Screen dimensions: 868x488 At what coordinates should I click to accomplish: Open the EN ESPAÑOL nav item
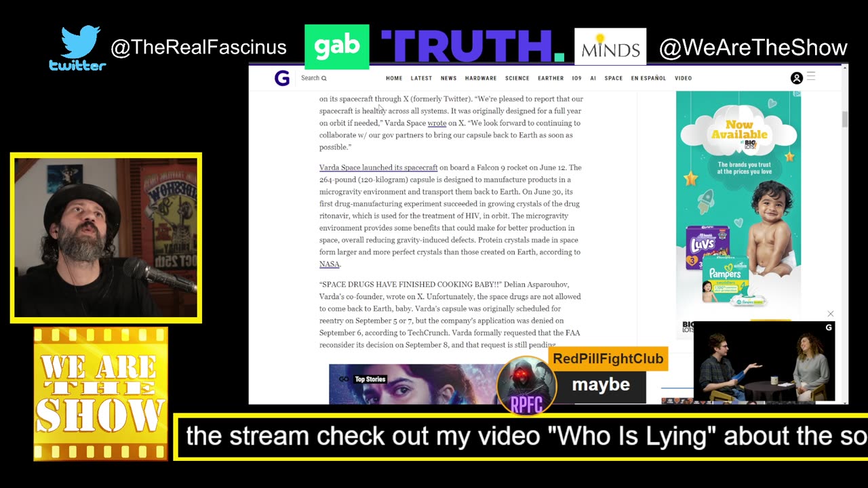648,78
